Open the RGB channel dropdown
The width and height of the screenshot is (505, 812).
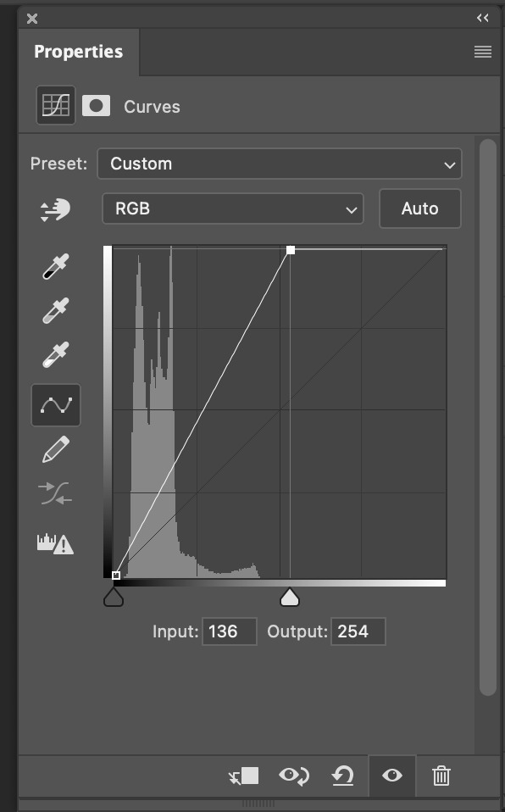pyautogui.click(x=232, y=209)
